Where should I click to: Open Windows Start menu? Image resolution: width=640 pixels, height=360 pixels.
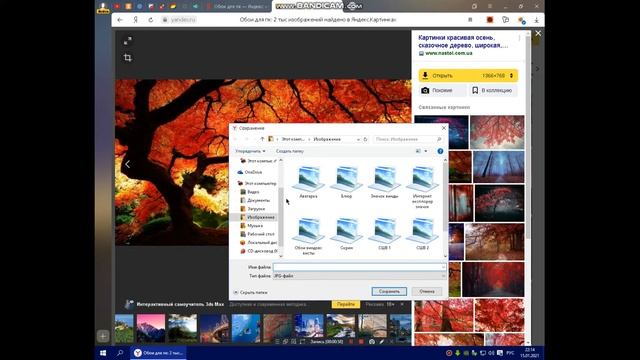(x=103, y=353)
